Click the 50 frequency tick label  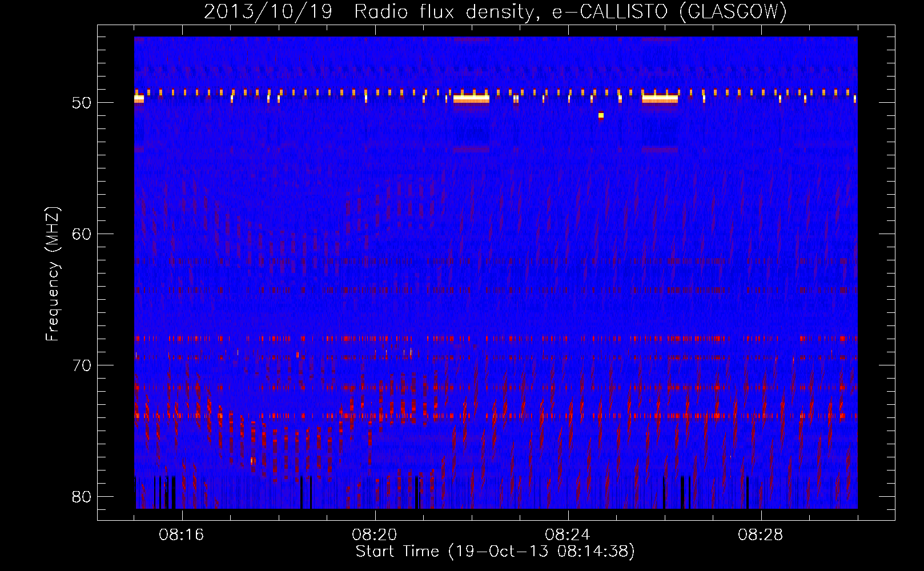pos(82,103)
